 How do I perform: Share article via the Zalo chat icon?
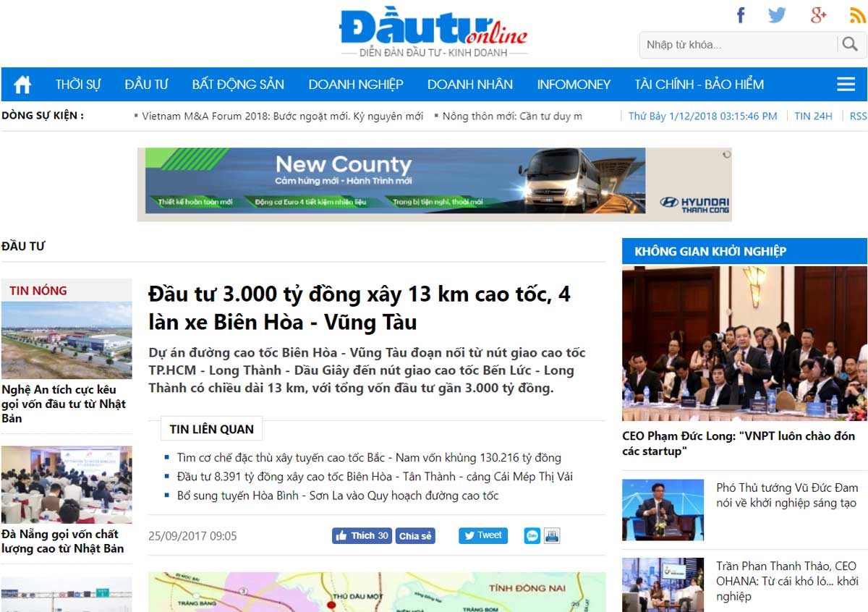(x=532, y=536)
